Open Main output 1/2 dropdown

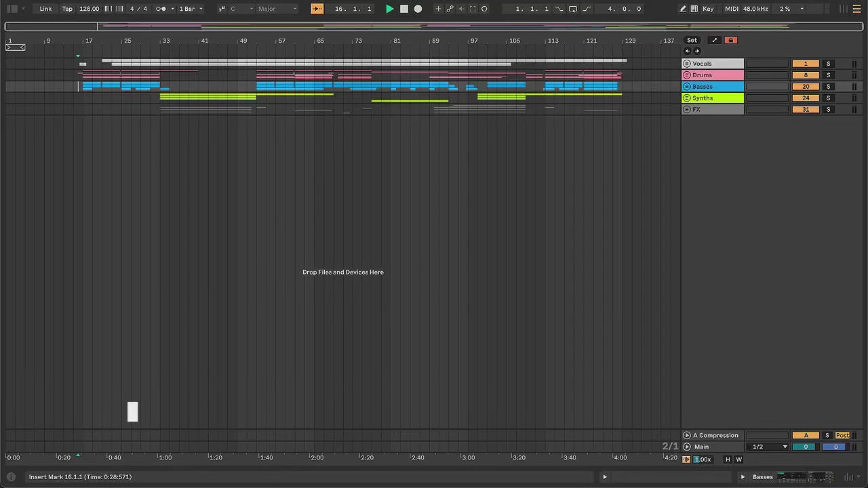click(x=767, y=447)
